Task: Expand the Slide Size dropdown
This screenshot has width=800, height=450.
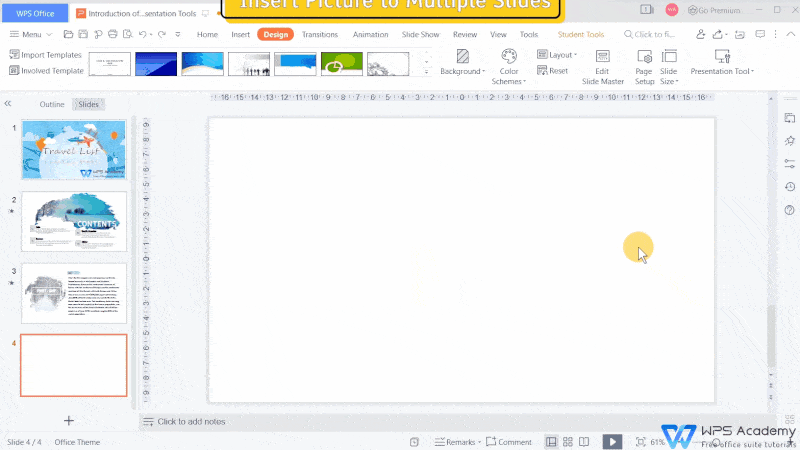Action: click(668, 64)
